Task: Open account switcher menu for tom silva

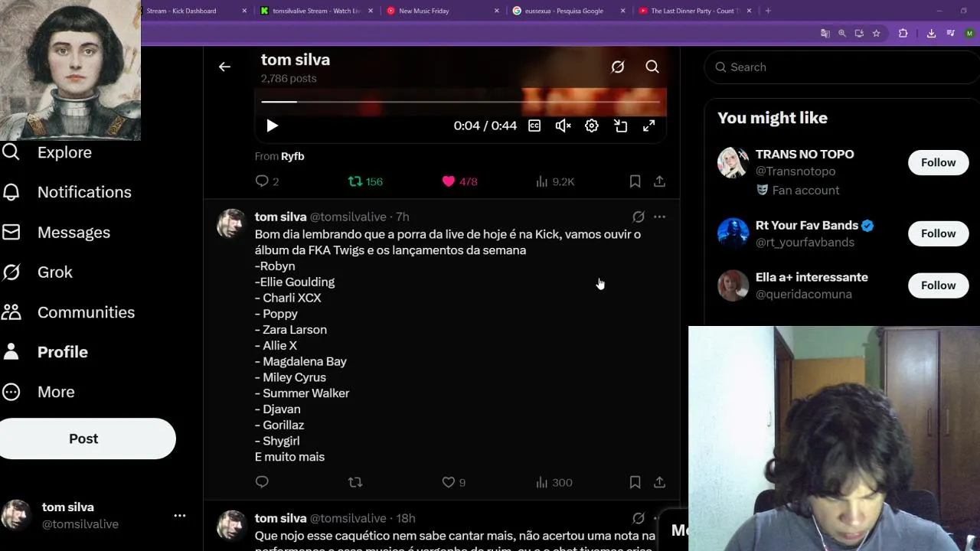Action: (179, 516)
